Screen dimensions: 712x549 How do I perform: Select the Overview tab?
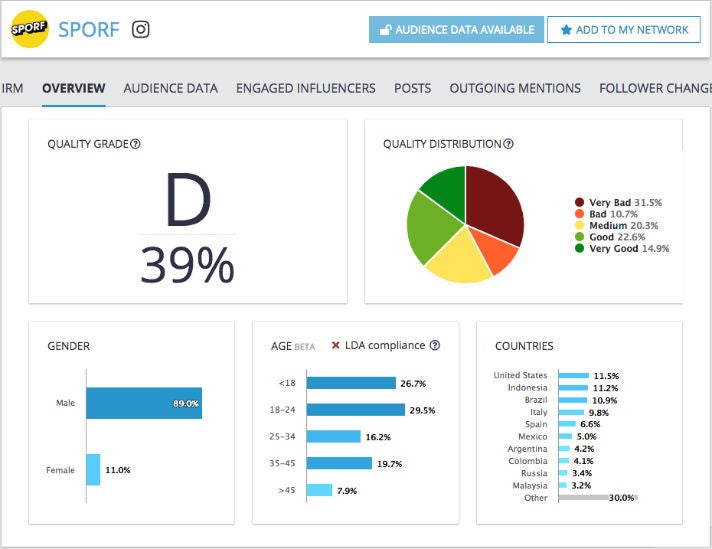tap(73, 88)
